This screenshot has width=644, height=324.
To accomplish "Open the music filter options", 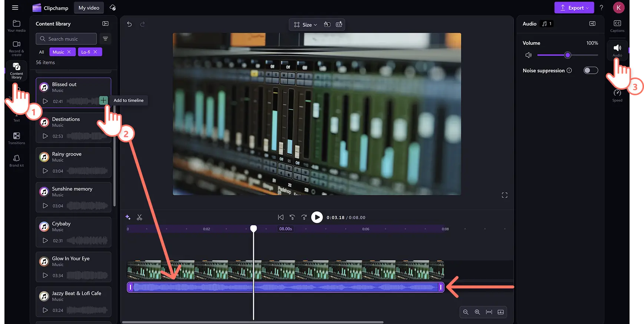I will tap(106, 39).
